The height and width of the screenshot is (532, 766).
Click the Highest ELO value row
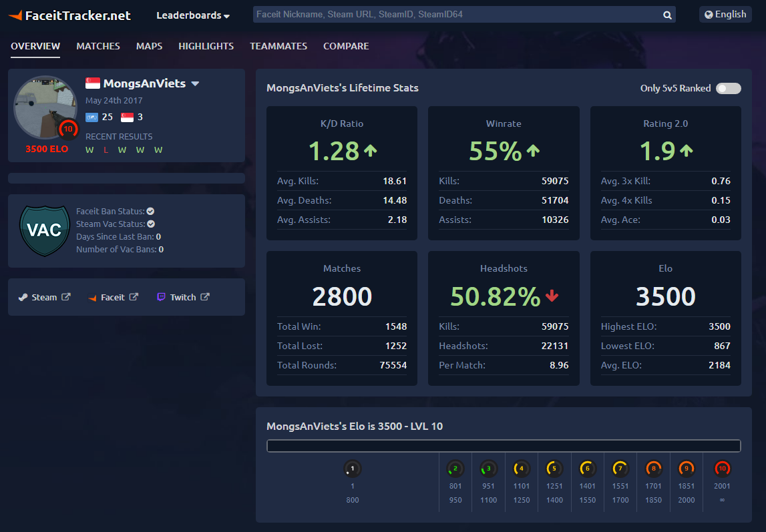(665, 326)
